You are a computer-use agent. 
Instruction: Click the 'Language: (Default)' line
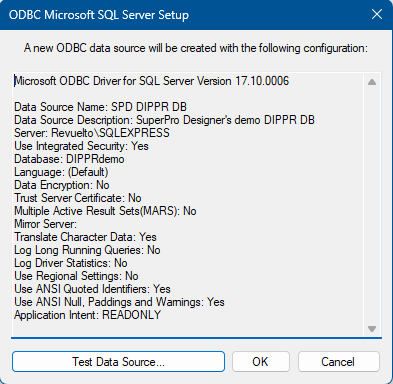click(61, 172)
